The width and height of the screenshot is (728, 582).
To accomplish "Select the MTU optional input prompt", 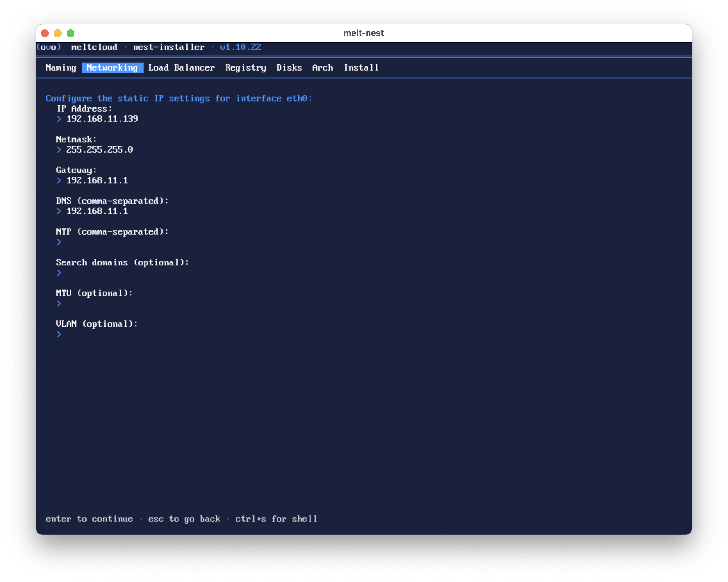I will 59,303.
